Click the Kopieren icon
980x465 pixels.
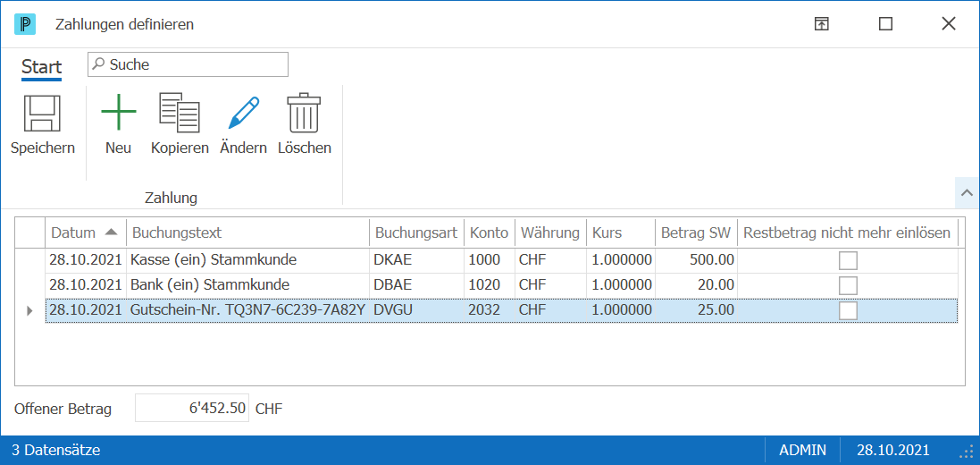pos(180,114)
